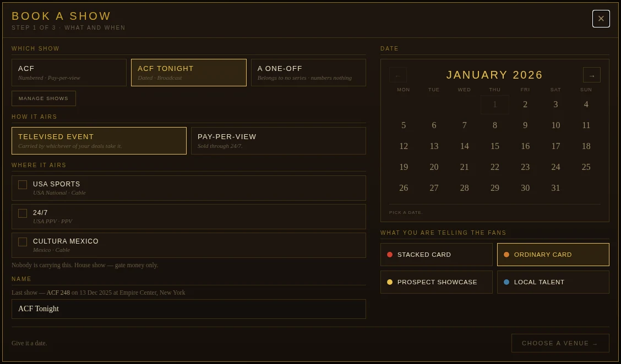
Task: Tick the Cultura Mexico checkbox
Action: (23, 242)
